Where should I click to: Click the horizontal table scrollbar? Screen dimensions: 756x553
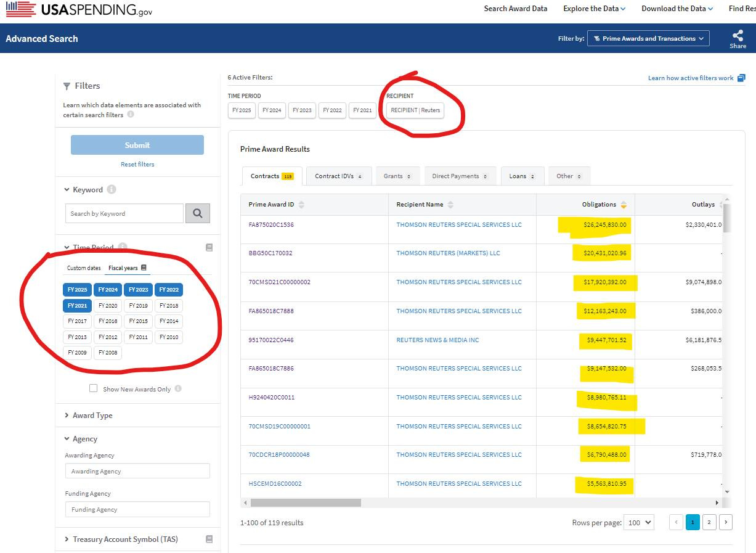306,503
